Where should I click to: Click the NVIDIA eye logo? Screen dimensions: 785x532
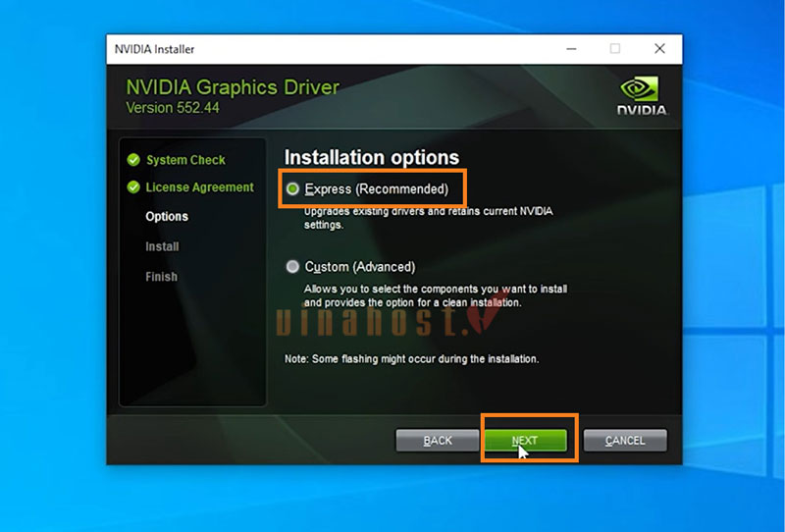(640, 88)
